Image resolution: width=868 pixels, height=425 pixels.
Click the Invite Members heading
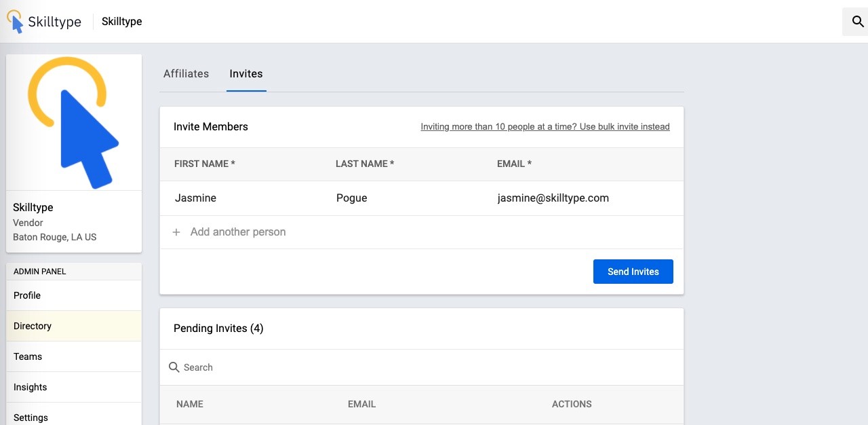coord(211,127)
